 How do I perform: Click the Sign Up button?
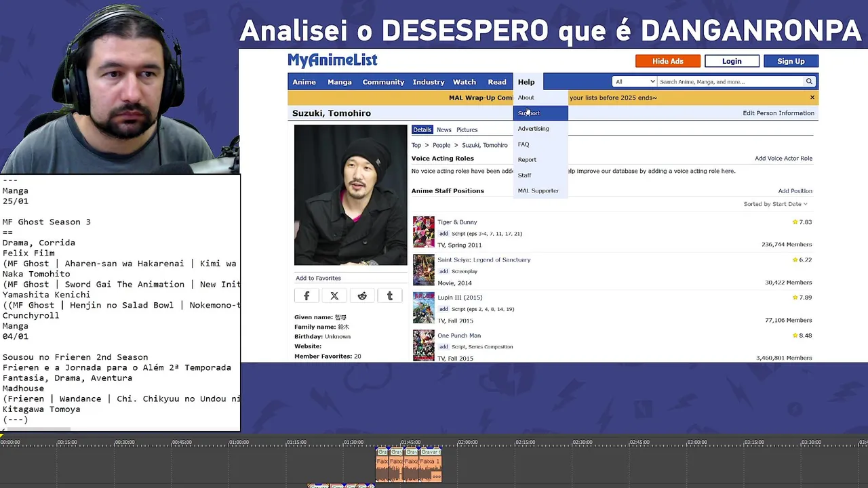791,61
